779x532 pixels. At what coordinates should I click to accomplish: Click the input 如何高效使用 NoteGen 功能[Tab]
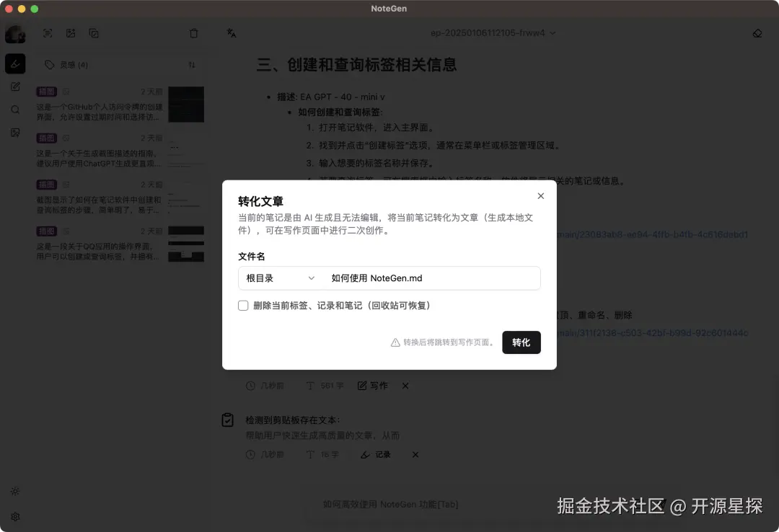(390, 504)
